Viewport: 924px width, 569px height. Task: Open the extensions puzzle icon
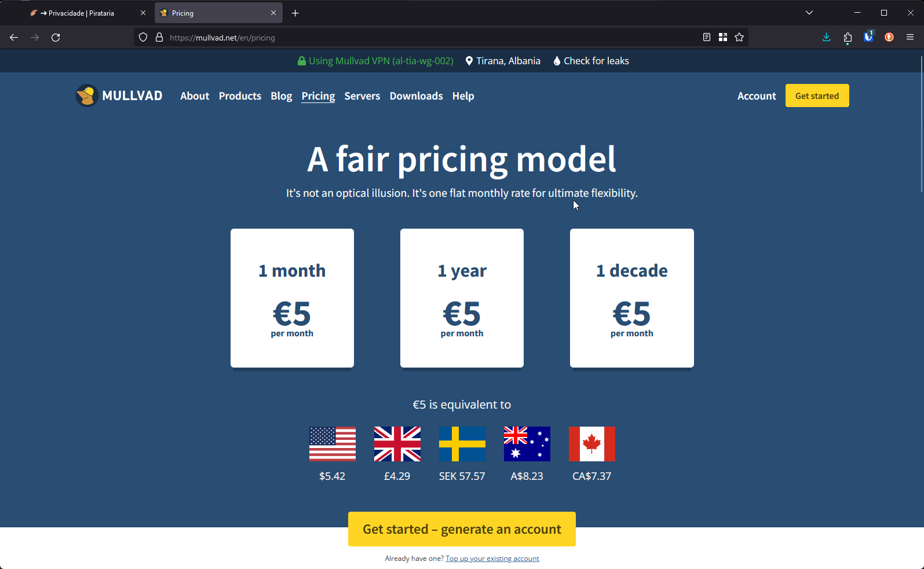pyautogui.click(x=848, y=38)
